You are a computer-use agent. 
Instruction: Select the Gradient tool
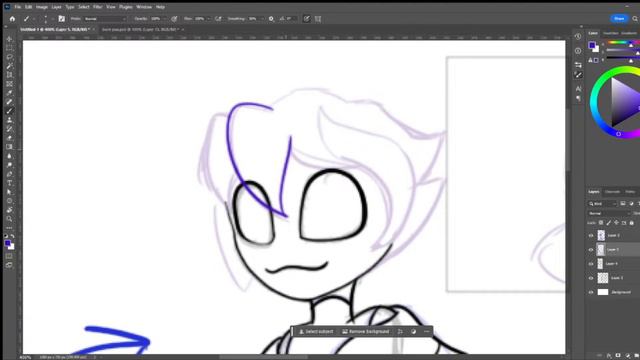click(x=9, y=147)
